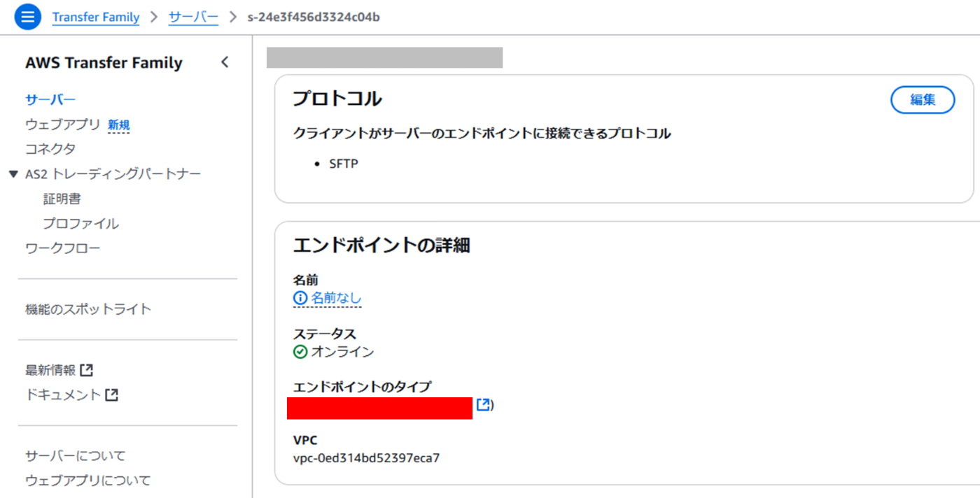Open external link icon next to ドキュメント
The image size is (980, 498).
click(111, 395)
